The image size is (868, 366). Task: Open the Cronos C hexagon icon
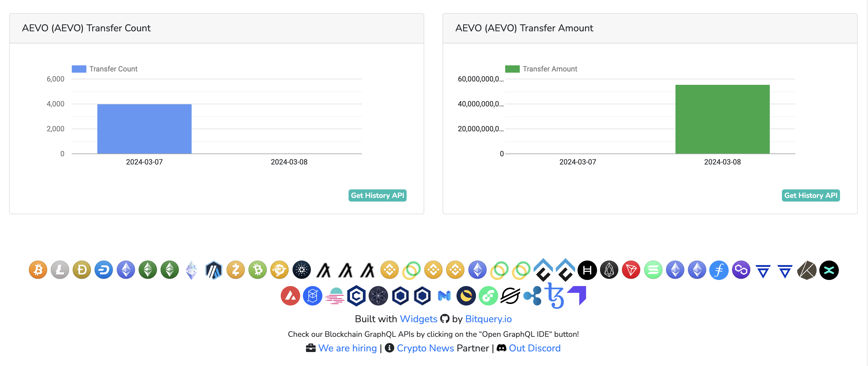tap(356, 296)
